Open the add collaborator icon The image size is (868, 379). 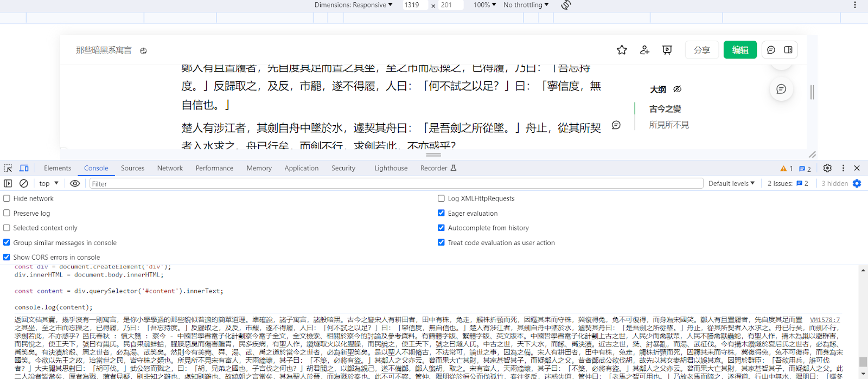pyautogui.click(x=644, y=50)
